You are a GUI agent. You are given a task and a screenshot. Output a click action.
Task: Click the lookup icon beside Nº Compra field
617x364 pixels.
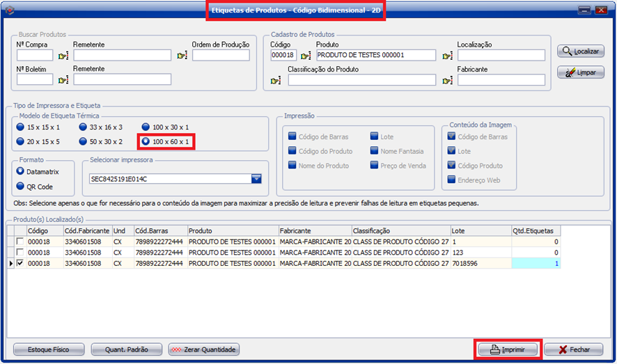click(63, 56)
